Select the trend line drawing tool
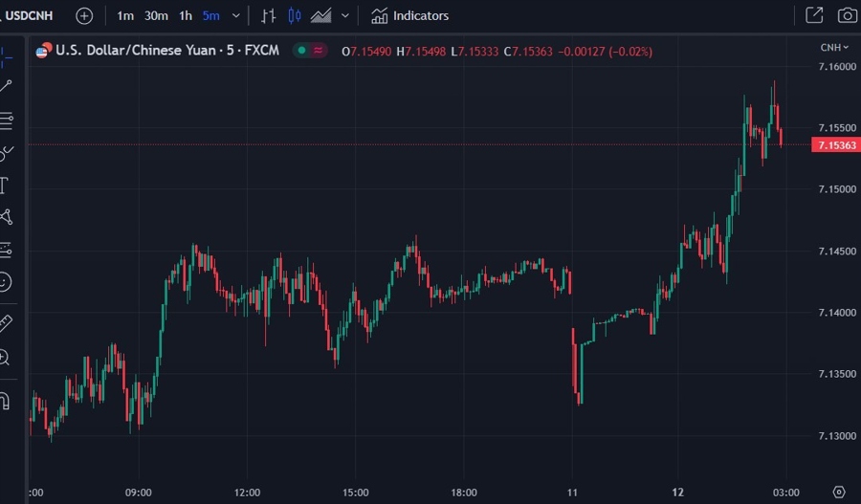 (6, 86)
